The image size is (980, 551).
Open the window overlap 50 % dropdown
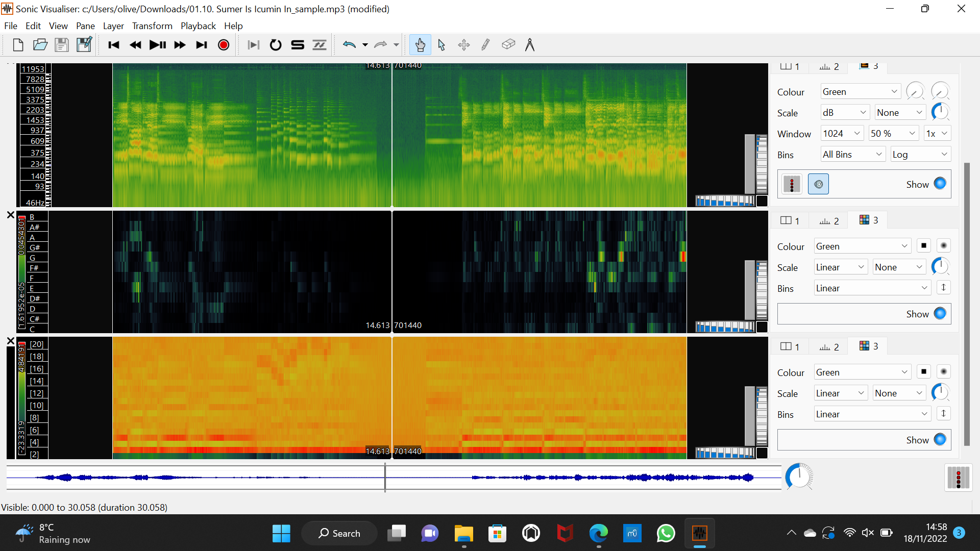click(x=893, y=134)
